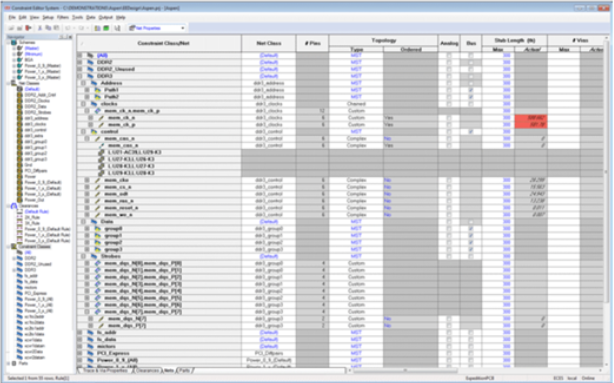
Task: Collapse the clocks group row
Action: pyautogui.click(x=83, y=104)
